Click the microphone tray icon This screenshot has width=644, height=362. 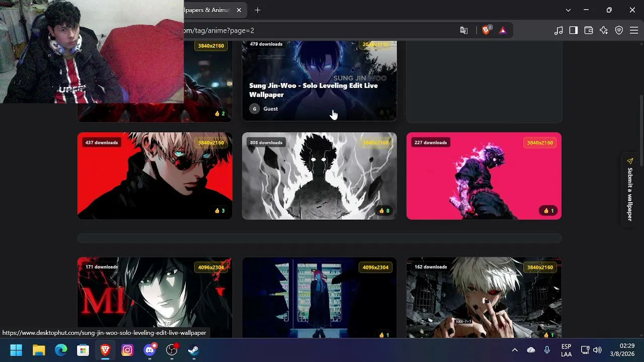point(547,350)
